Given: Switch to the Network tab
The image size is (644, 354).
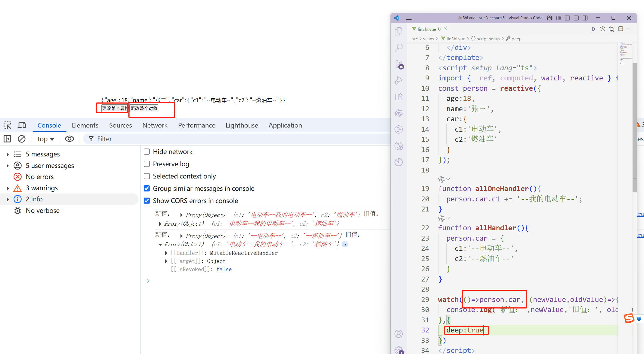Looking at the screenshot, I should (155, 125).
